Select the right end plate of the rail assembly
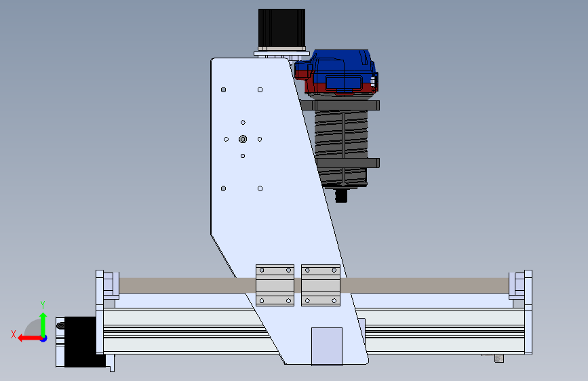The image size is (588, 381). pyautogui.click(x=528, y=312)
